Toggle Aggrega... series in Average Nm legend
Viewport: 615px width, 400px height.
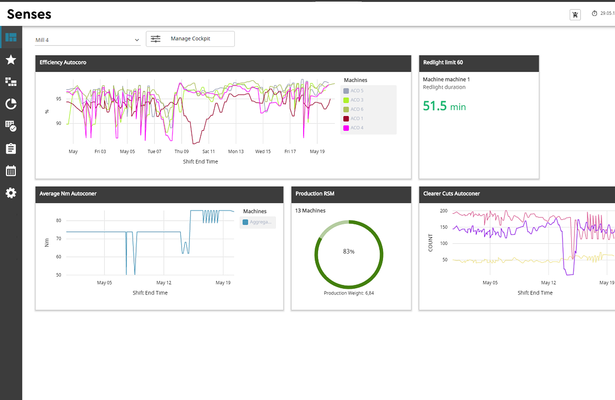(257, 222)
